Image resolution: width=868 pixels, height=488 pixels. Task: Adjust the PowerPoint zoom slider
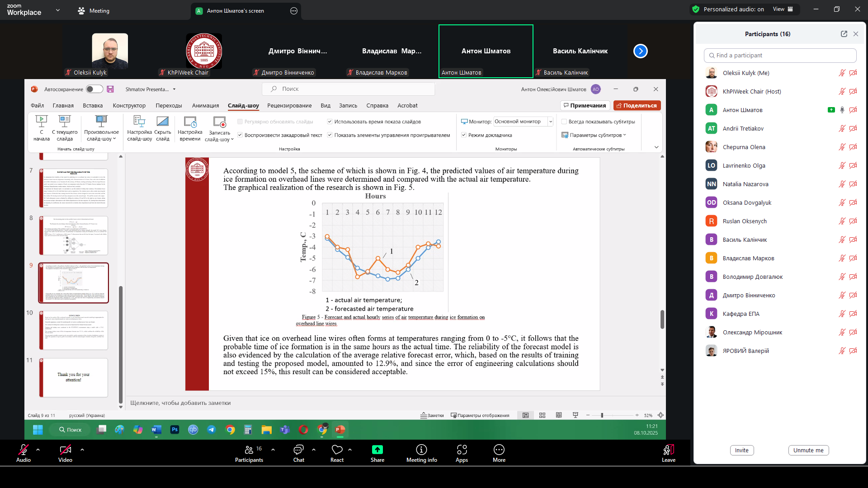[x=602, y=415]
